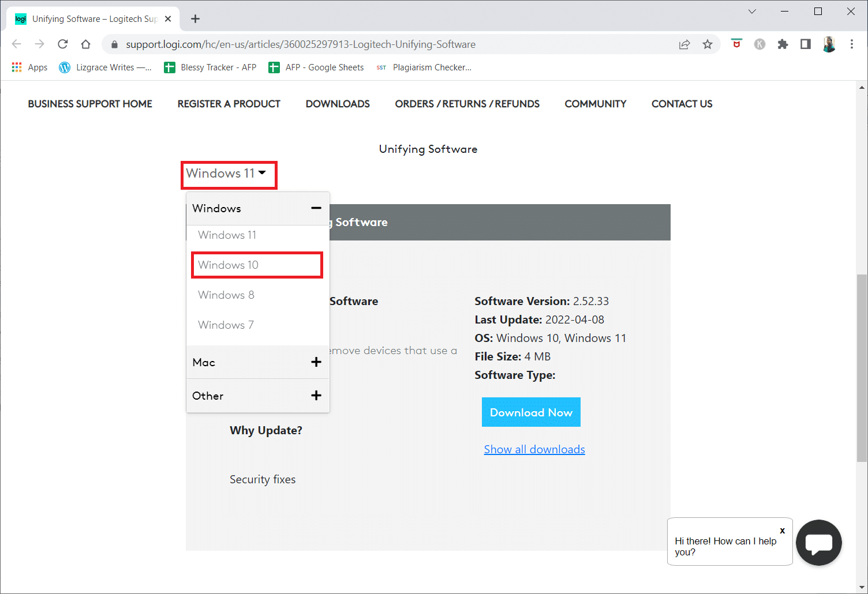The height and width of the screenshot is (594, 868).
Task: Click the File Size 4 MB text
Action: (512, 356)
